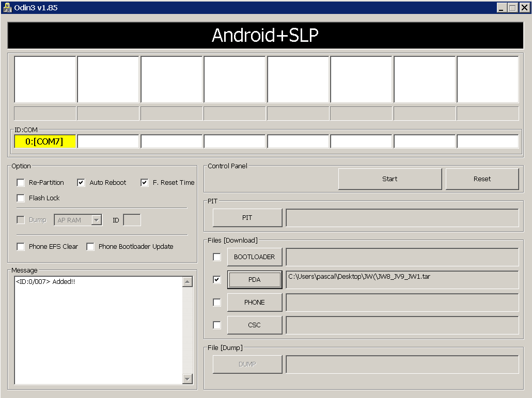Viewport: 532px width, 398px height.
Task: Enable Phone EFS Clear
Action: point(21,246)
